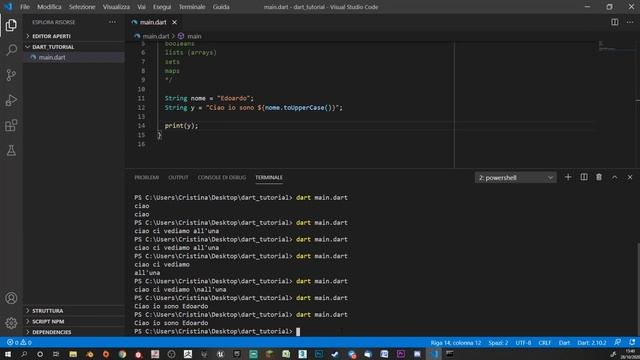This screenshot has width=640, height=360.
Task: Open Windows taskbar search
Action: coord(24,354)
